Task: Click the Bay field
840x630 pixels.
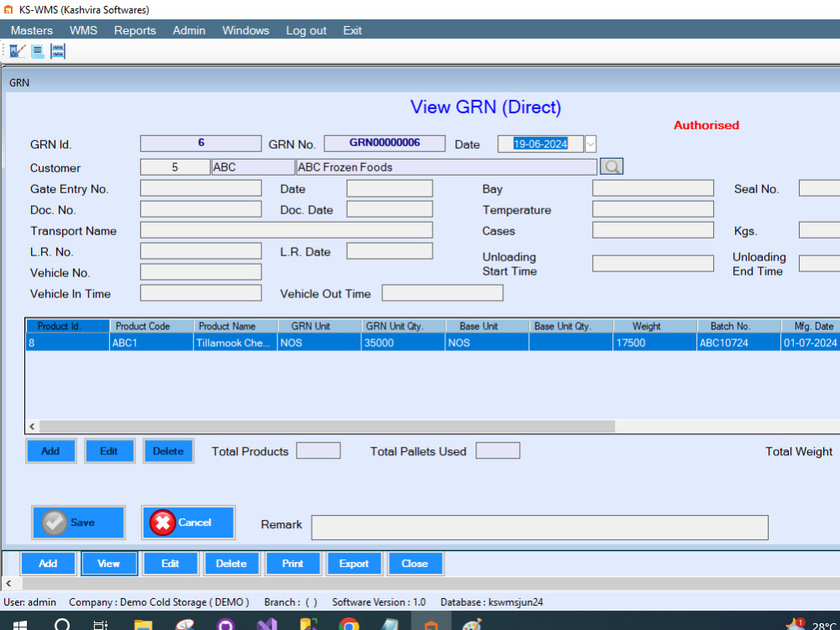Action: tap(653, 188)
